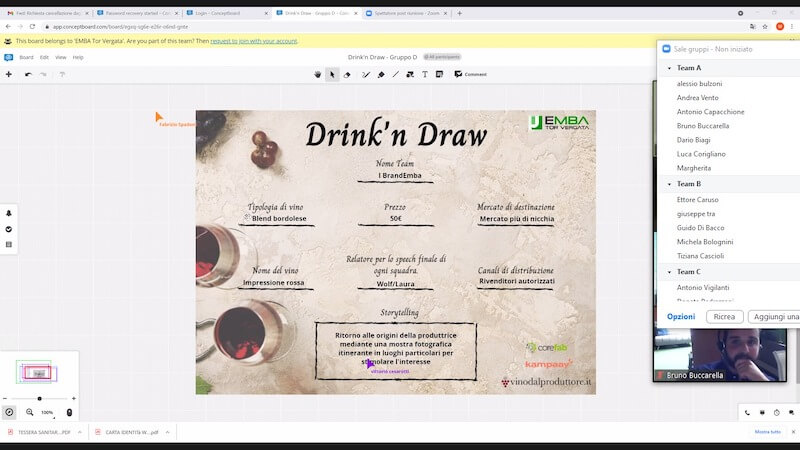Open the 100% zoom level dropdown
800x450 pixels.
pos(47,413)
